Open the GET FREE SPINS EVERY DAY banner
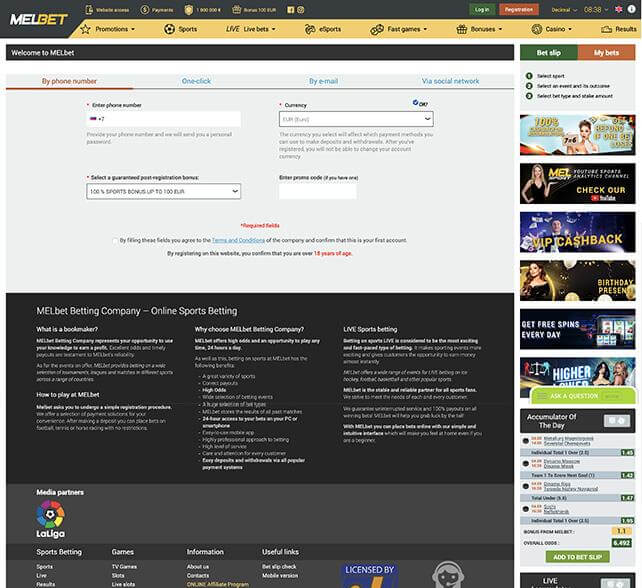The height and width of the screenshot is (588, 642). (x=577, y=329)
